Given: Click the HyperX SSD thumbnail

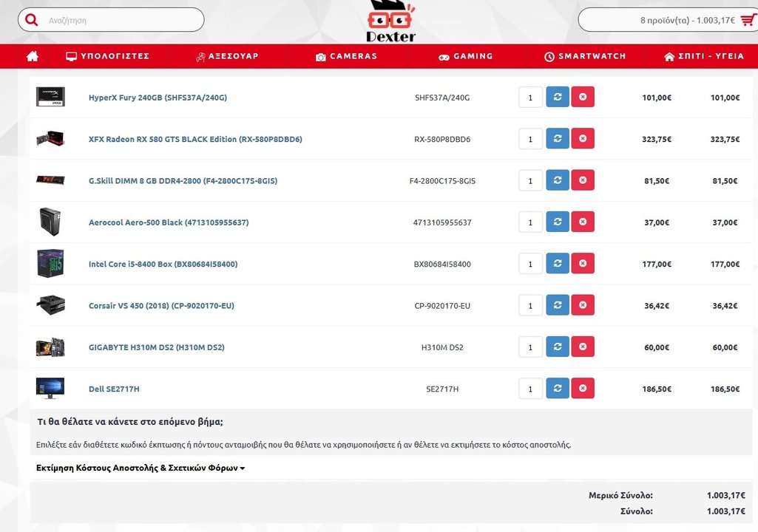Looking at the screenshot, I should pos(50,97).
